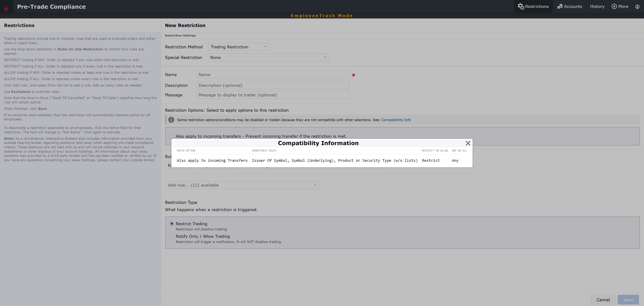Viewport: 644px width, 306px height.
Task: Select Notify Only / Allow Trading option
Action: click(x=172, y=236)
